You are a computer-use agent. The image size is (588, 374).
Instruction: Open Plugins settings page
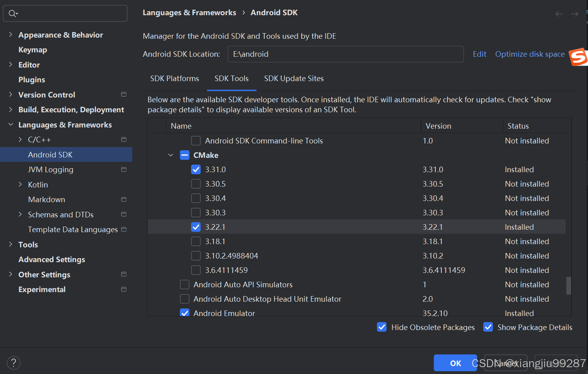point(32,80)
